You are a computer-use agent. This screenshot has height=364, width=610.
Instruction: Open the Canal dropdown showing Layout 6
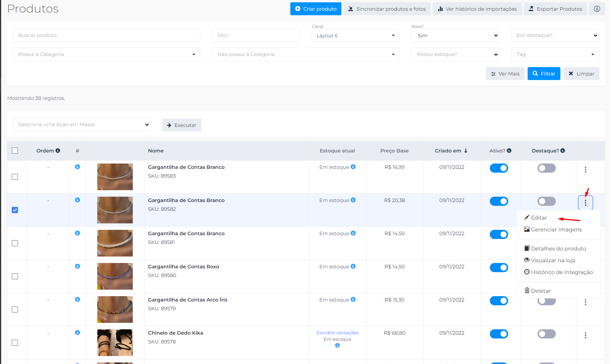(x=356, y=35)
